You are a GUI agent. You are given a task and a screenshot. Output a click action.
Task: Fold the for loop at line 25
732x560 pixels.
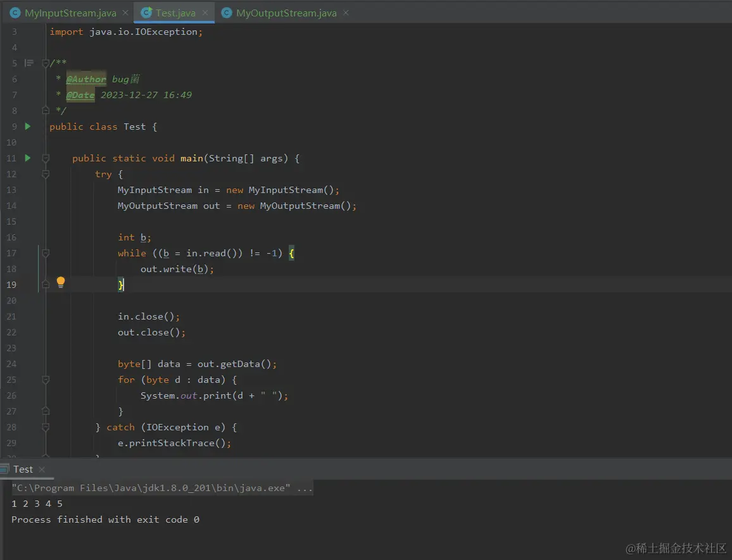[46, 380]
